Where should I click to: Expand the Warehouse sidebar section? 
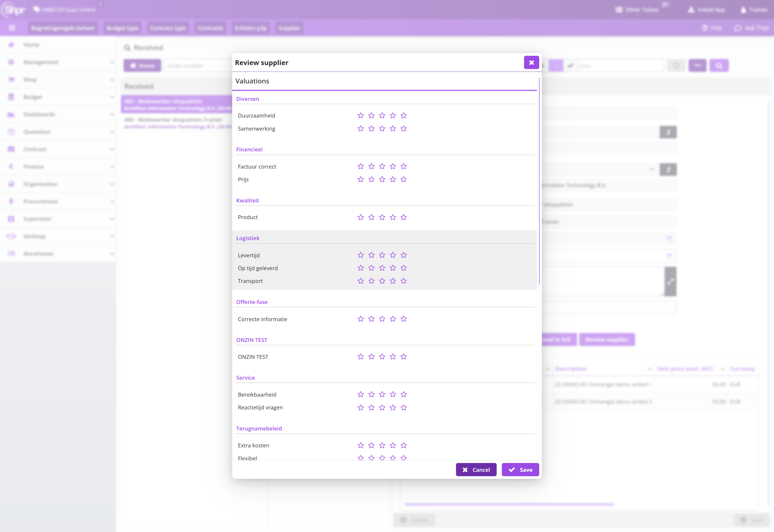(58, 254)
